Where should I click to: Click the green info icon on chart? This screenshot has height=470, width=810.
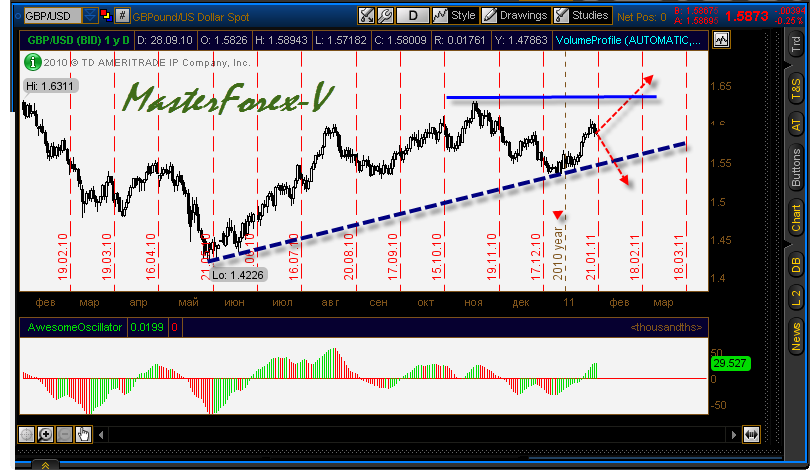pyautogui.click(x=32, y=61)
